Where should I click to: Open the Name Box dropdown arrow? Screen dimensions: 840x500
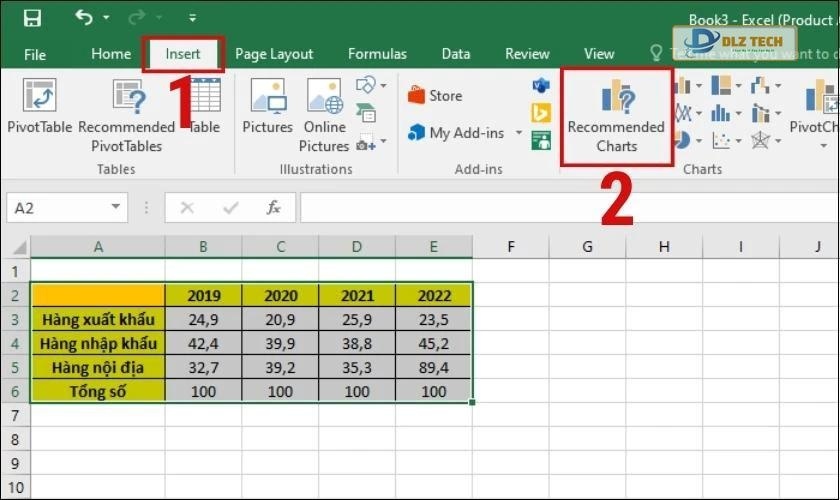(x=116, y=208)
